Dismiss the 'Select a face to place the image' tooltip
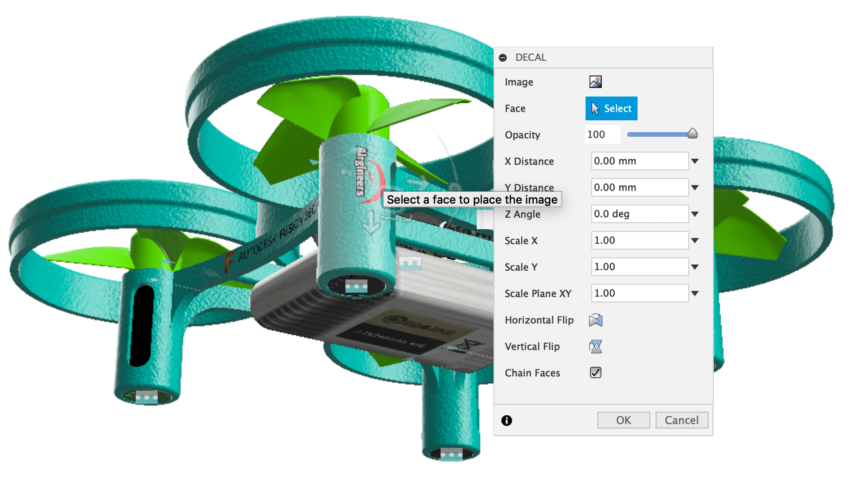 pos(472,199)
